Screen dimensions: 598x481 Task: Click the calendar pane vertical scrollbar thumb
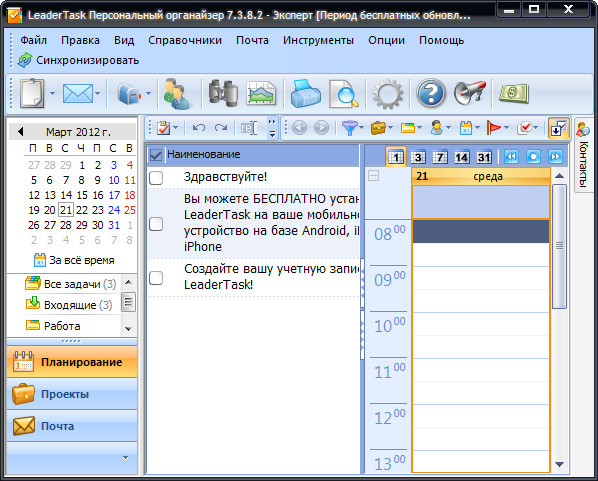559,246
